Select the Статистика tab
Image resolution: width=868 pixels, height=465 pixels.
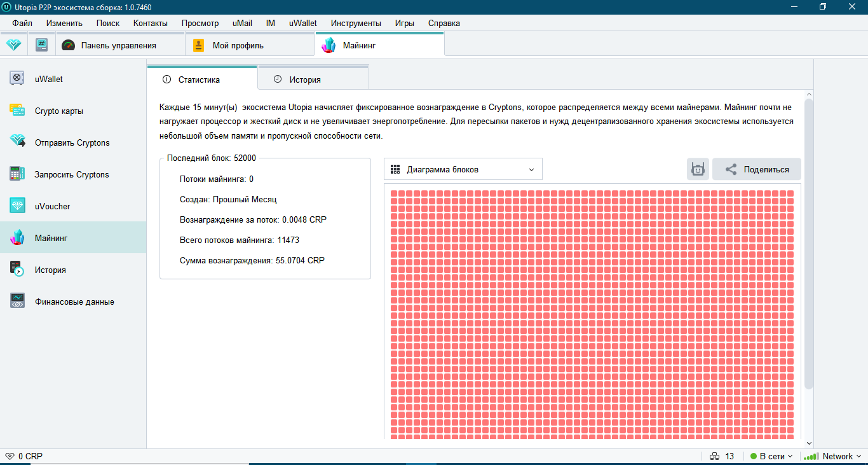(202, 78)
